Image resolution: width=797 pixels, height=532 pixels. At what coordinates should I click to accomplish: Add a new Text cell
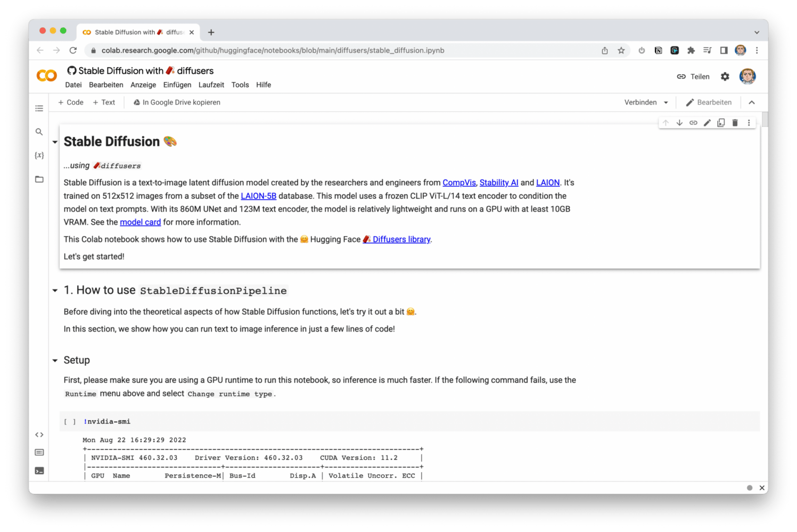point(104,103)
